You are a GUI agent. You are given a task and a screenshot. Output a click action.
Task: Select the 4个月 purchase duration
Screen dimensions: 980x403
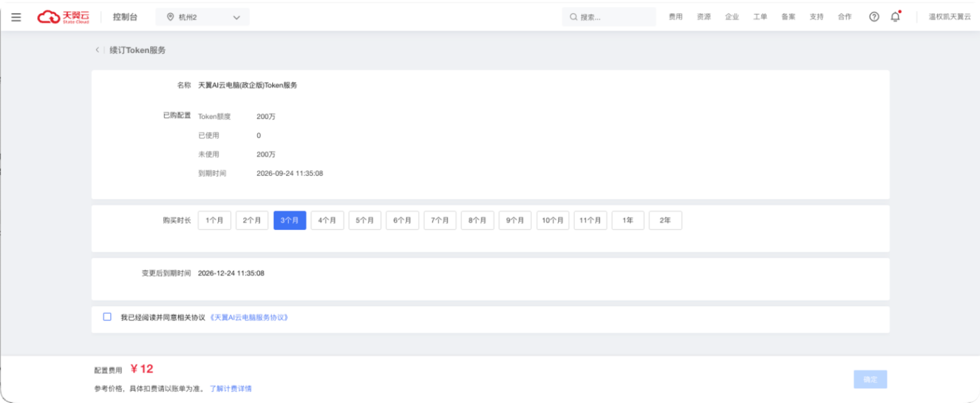pos(327,220)
